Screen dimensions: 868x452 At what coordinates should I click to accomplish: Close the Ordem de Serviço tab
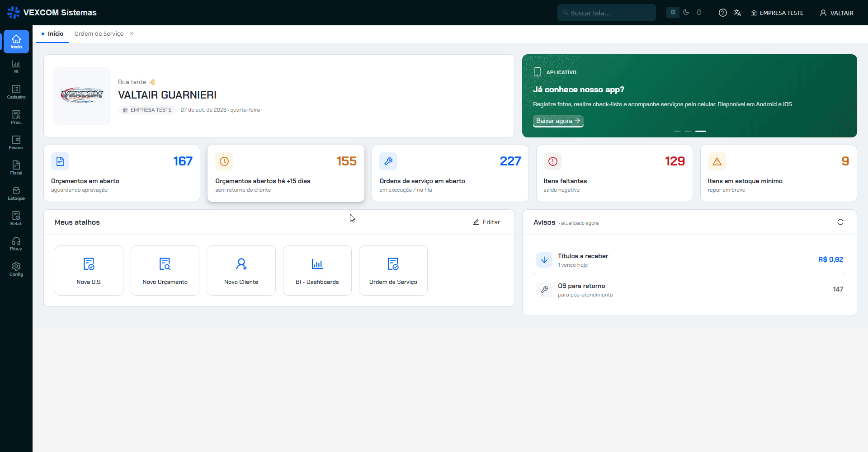132,33
